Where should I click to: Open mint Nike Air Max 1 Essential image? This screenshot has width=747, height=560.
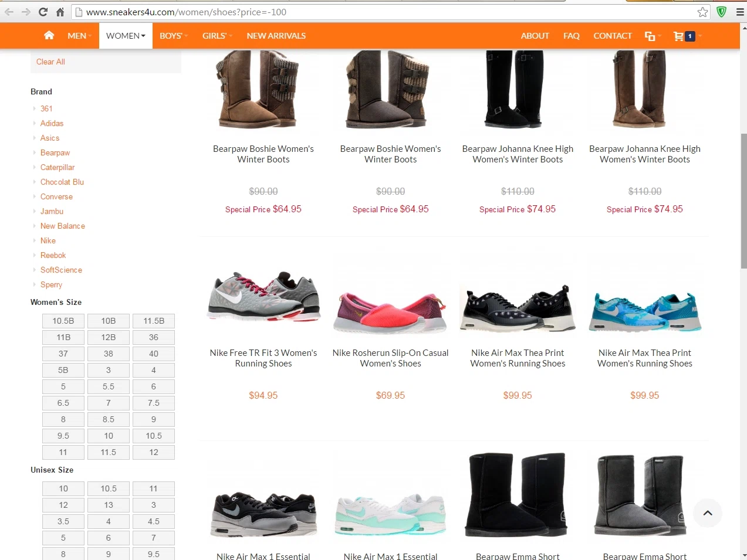(x=390, y=514)
